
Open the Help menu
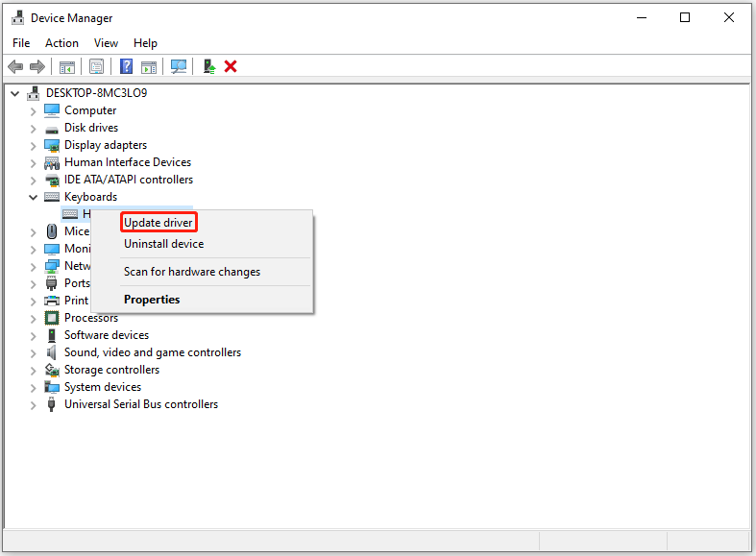tap(145, 43)
